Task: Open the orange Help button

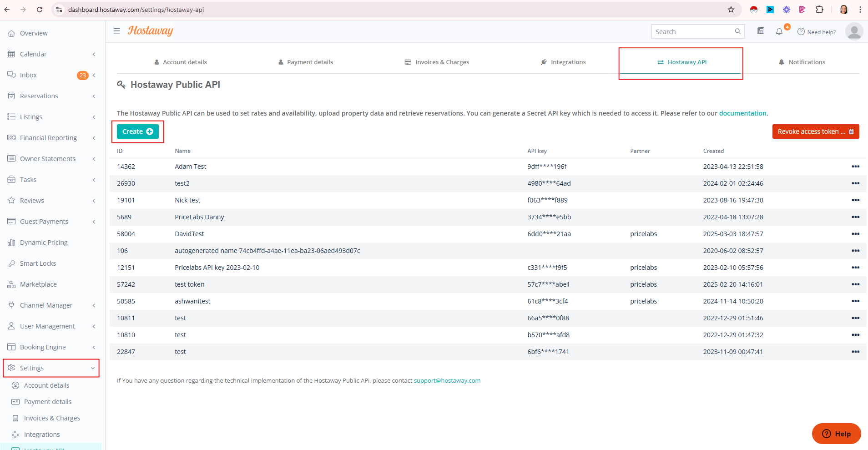Action: (x=836, y=434)
